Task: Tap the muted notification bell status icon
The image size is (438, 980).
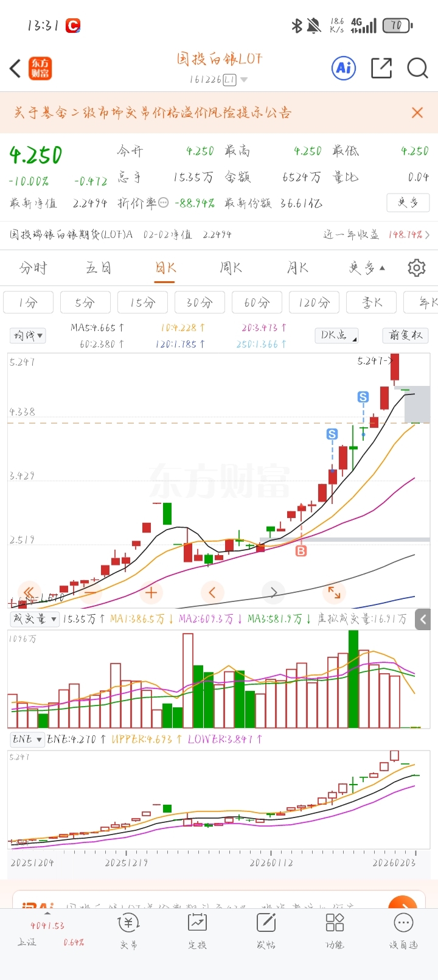Action: [314, 26]
